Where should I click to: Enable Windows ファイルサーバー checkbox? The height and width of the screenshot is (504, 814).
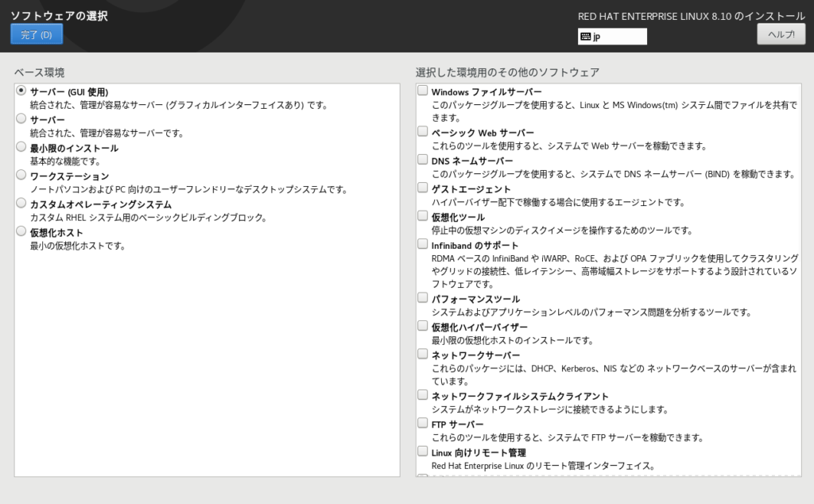pyautogui.click(x=423, y=91)
